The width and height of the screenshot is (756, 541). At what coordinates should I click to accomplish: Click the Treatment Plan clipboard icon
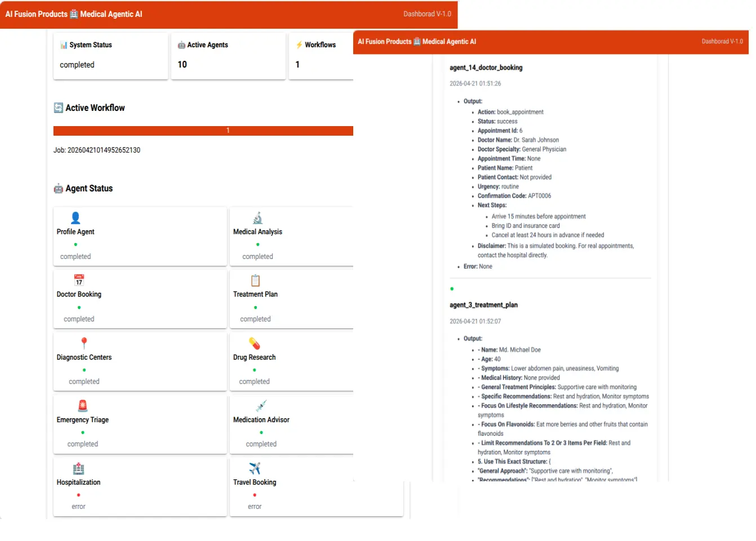[x=255, y=280]
